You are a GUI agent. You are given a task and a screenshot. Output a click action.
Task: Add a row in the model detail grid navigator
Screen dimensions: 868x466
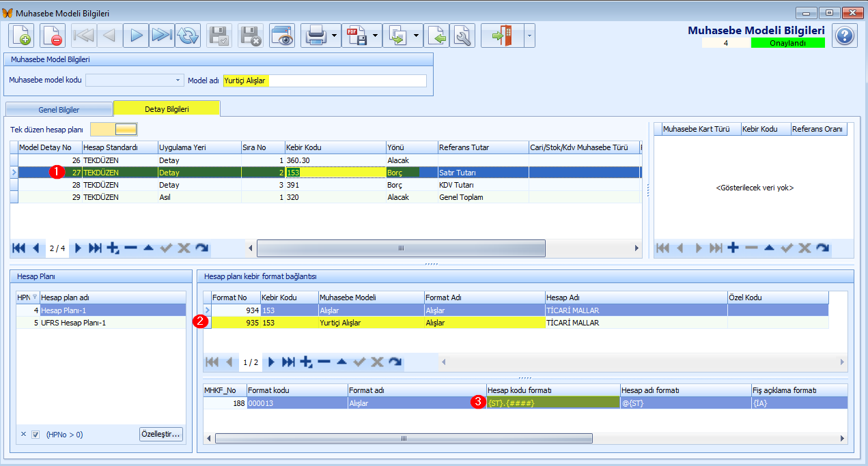click(x=113, y=248)
